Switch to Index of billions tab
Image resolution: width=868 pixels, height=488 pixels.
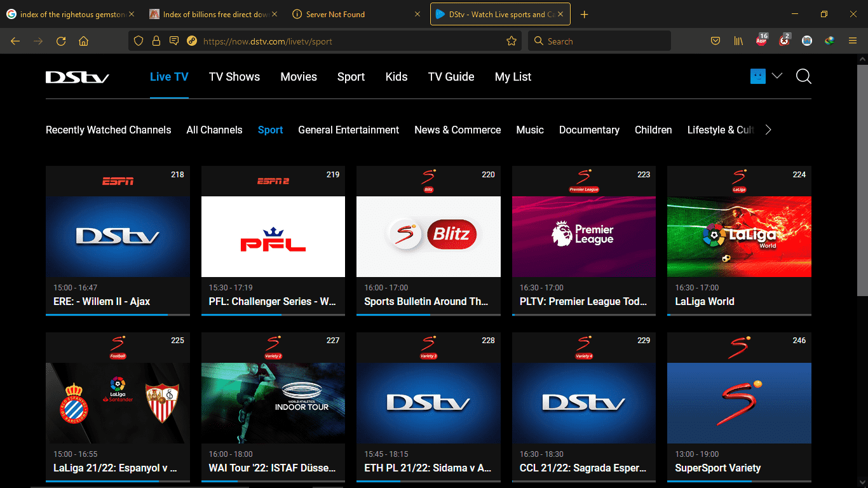(x=214, y=15)
